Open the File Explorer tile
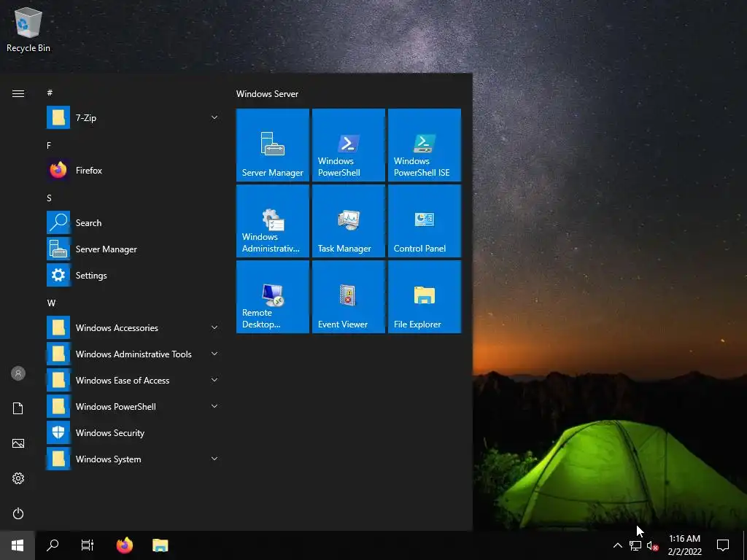Image resolution: width=747 pixels, height=560 pixels. point(425,297)
